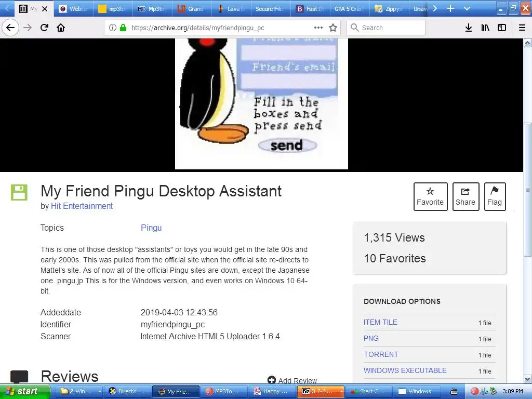Switch to the Lava tab

pos(231,9)
